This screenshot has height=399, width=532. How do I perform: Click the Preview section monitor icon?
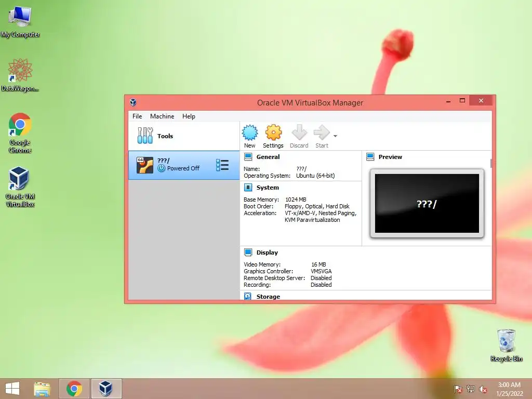[370, 157]
